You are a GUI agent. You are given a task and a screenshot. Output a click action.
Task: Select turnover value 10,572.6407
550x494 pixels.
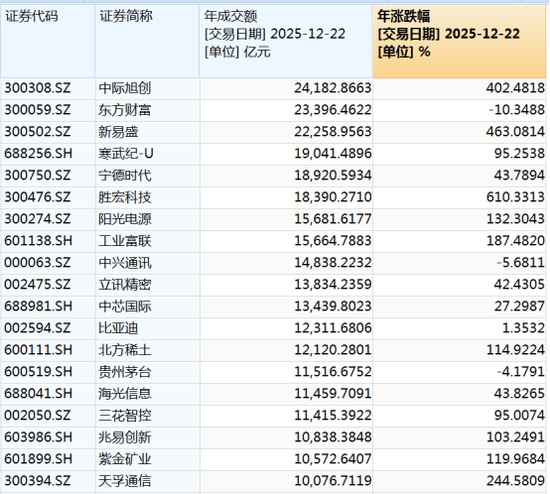tap(333, 459)
